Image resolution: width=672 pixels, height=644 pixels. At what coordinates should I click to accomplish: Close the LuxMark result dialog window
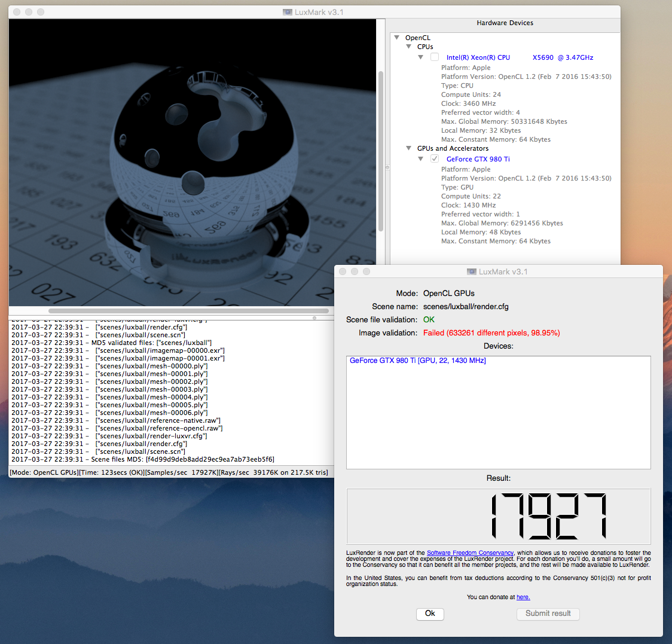(343, 271)
